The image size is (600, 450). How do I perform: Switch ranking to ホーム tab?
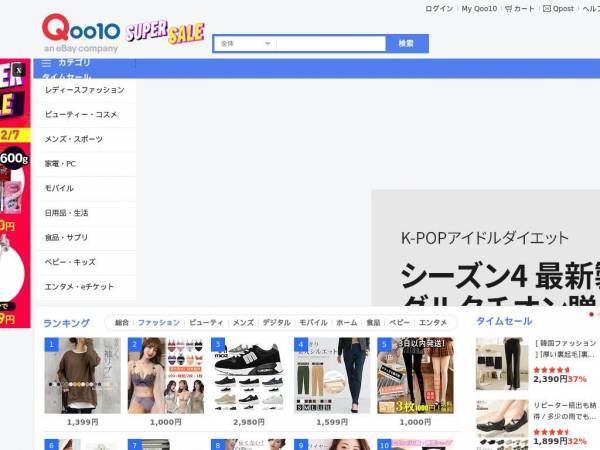(346, 323)
